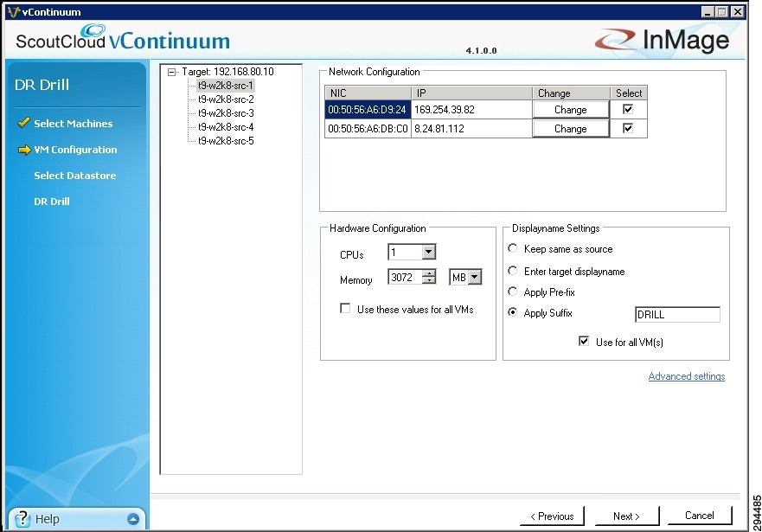762x532 pixels.
Task: Decrease Memory value with down spinner
Action: click(429, 280)
